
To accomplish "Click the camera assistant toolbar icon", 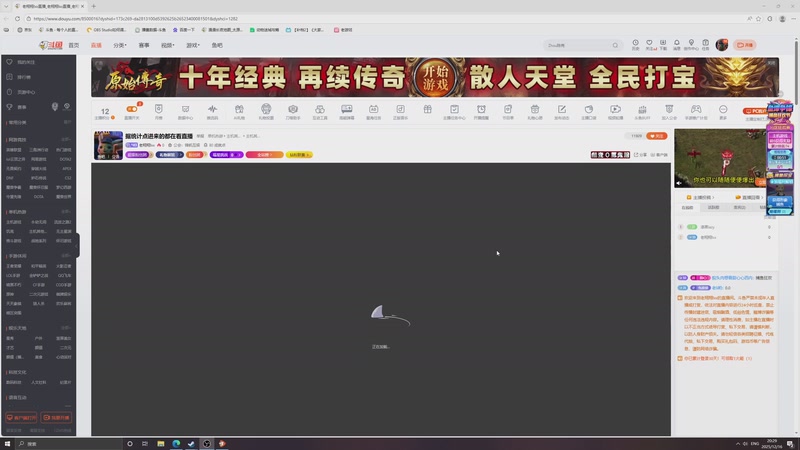I will [293, 109].
